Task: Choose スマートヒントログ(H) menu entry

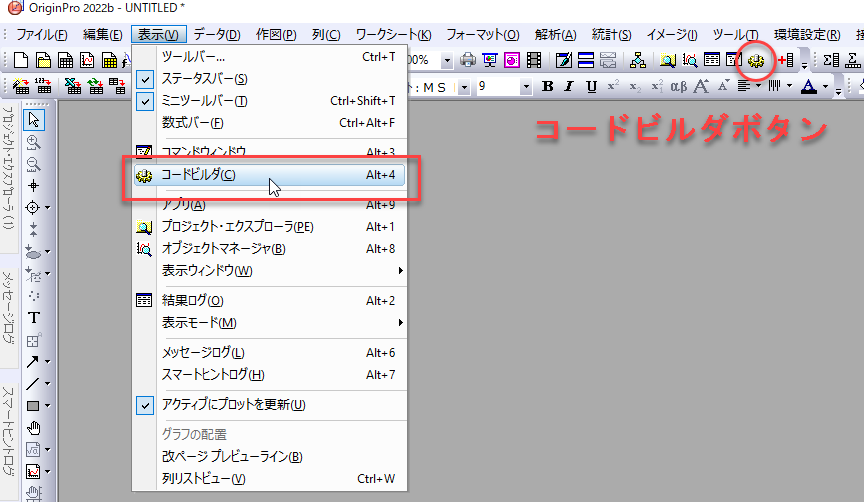Action: [x=270, y=375]
